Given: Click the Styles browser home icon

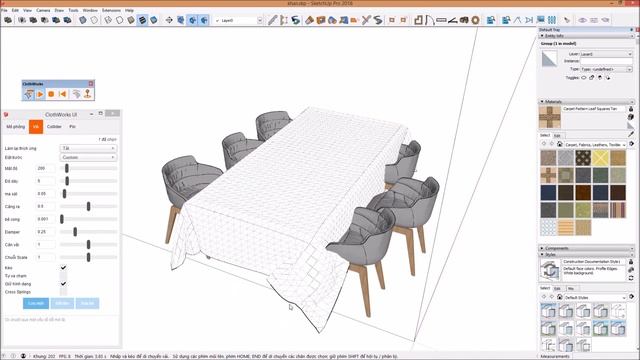Looking at the screenshot, I should pyautogui.click(x=560, y=297).
